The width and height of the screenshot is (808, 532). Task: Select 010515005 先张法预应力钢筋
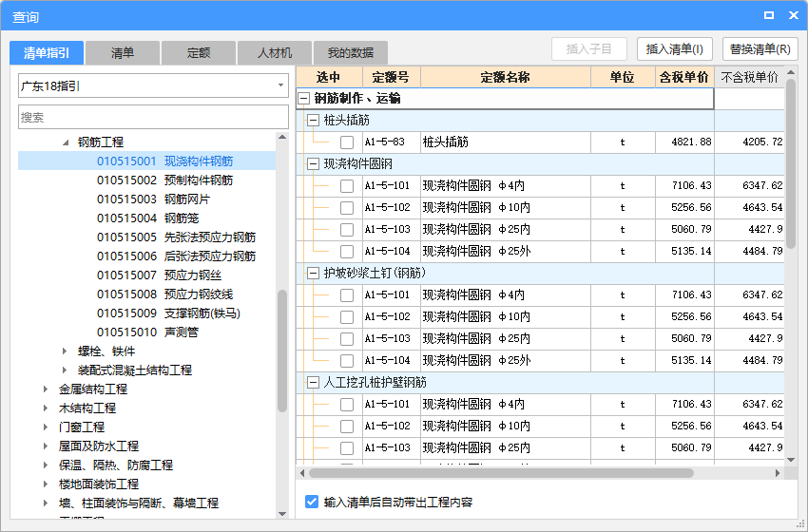click(x=176, y=237)
